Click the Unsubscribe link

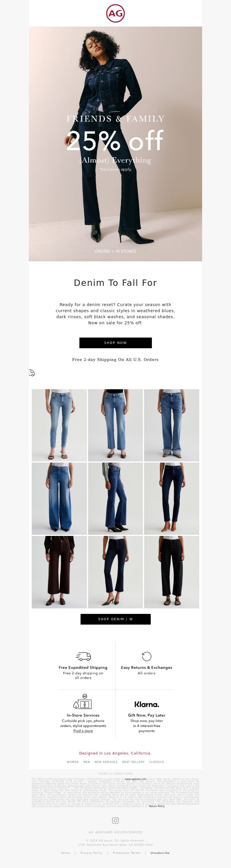(160, 853)
